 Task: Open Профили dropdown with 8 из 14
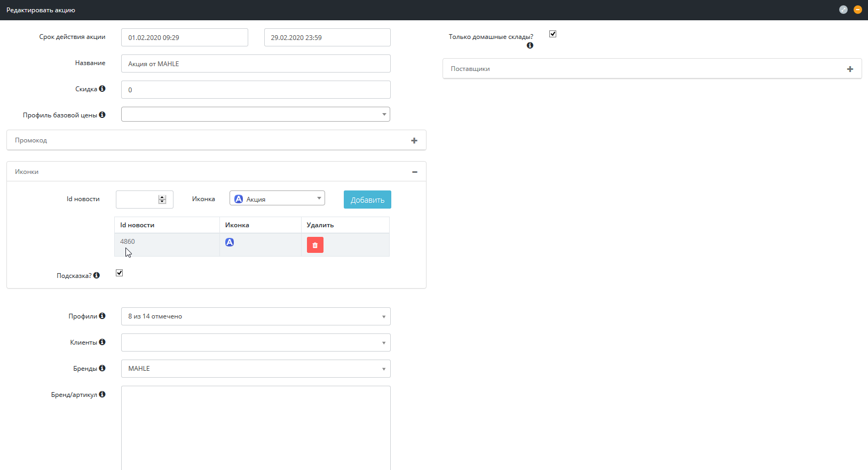[x=256, y=316]
